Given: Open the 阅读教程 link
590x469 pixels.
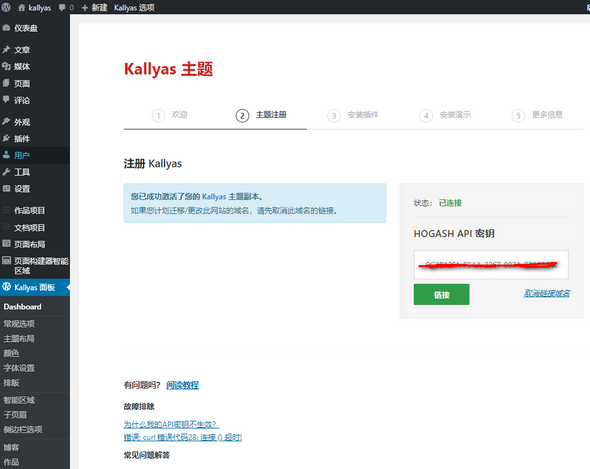Looking at the screenshot, I should point(182,385).
